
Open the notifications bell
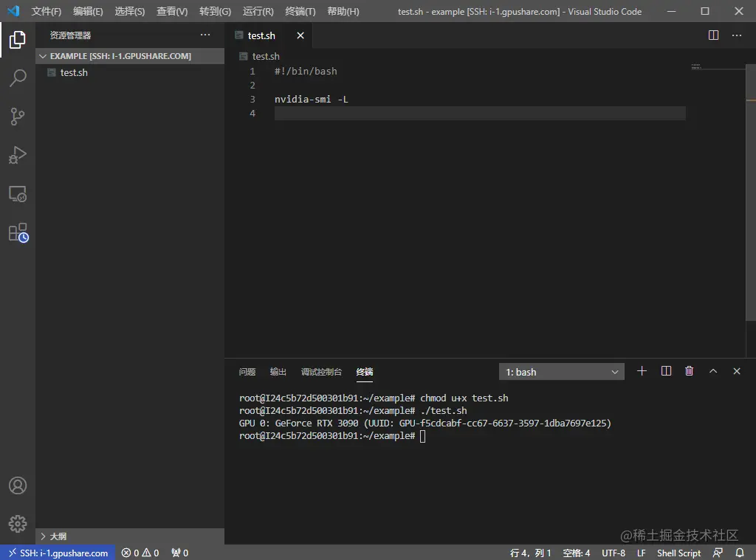(739, 553)
